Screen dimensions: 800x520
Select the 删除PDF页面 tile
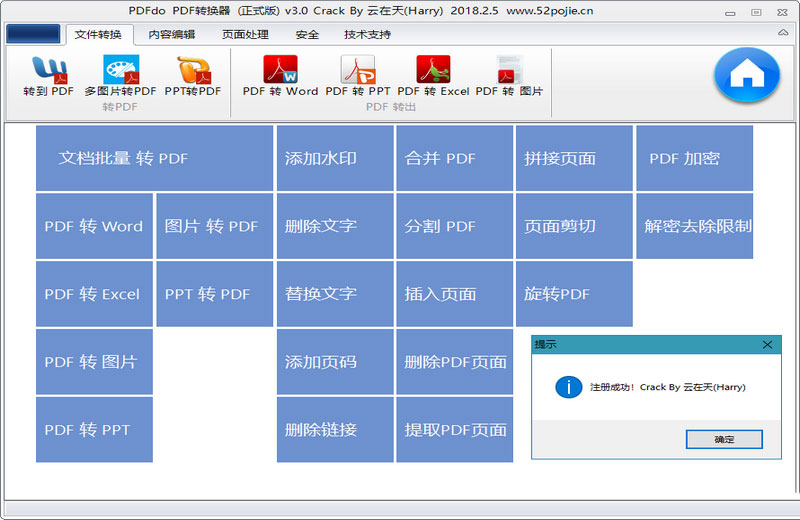(x=455, y=362)
